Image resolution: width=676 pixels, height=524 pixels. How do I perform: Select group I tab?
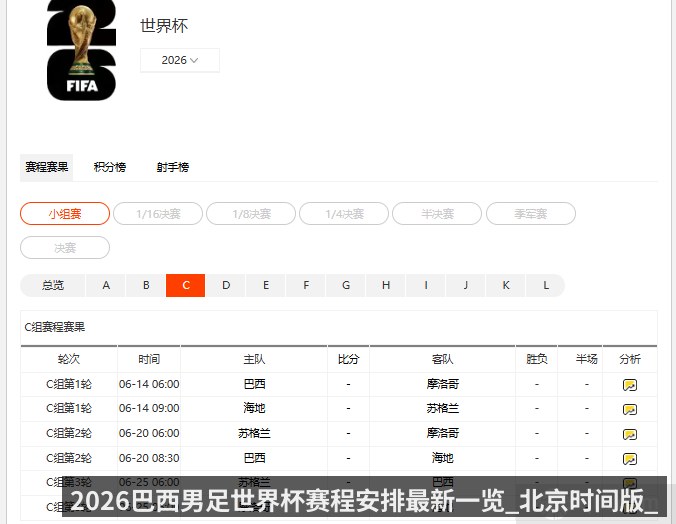(x=426, y=286)
